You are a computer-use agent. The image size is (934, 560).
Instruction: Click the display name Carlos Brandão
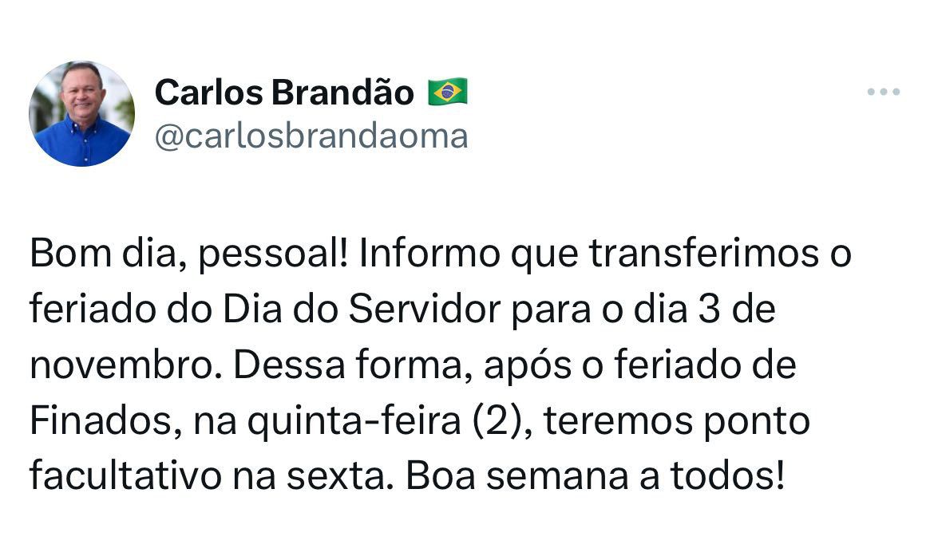284,93
